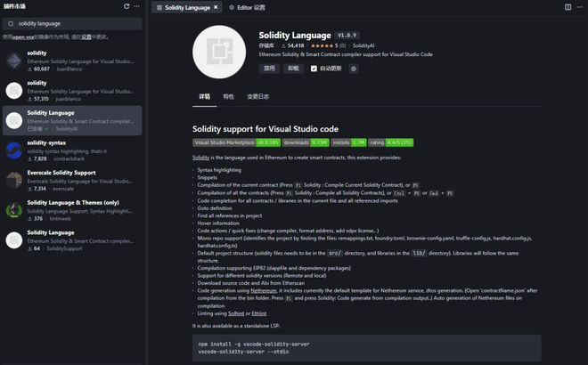Image resolution: width=588 pixels, height=365 pixels.
Task: Click the Nethereum hyperlink in description
Action: (264, 290)
